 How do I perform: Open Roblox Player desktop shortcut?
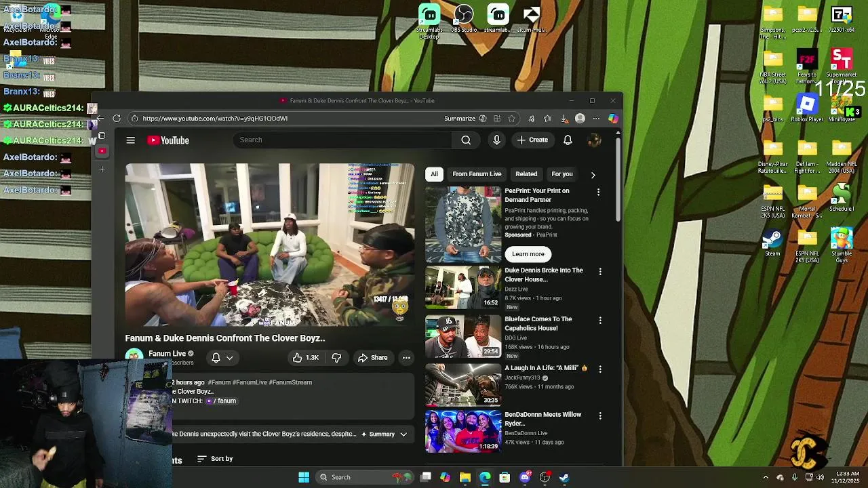(x=806, y=108)
